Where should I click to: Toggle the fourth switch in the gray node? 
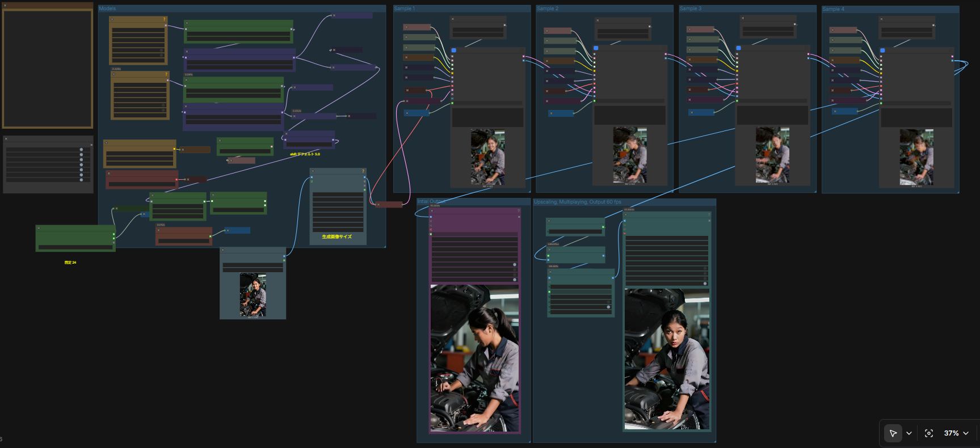(81, 165)
